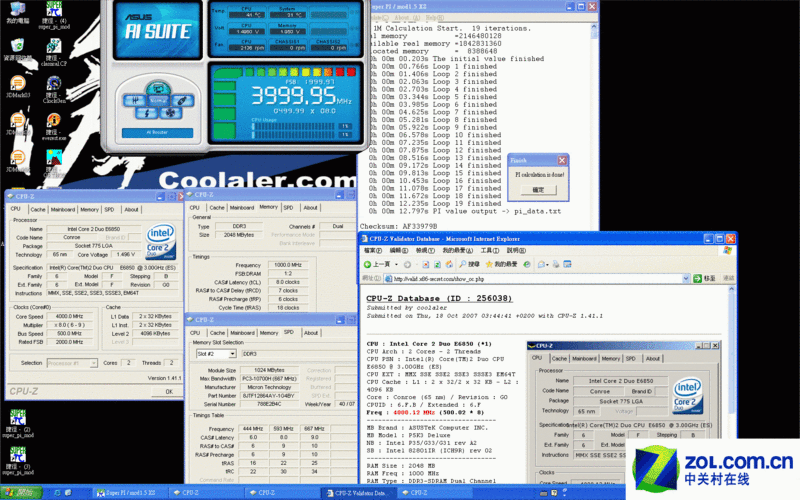Click the Refresh icon in Internet Explorer toolbar
The image size is (800, 500).
(437, 264)
